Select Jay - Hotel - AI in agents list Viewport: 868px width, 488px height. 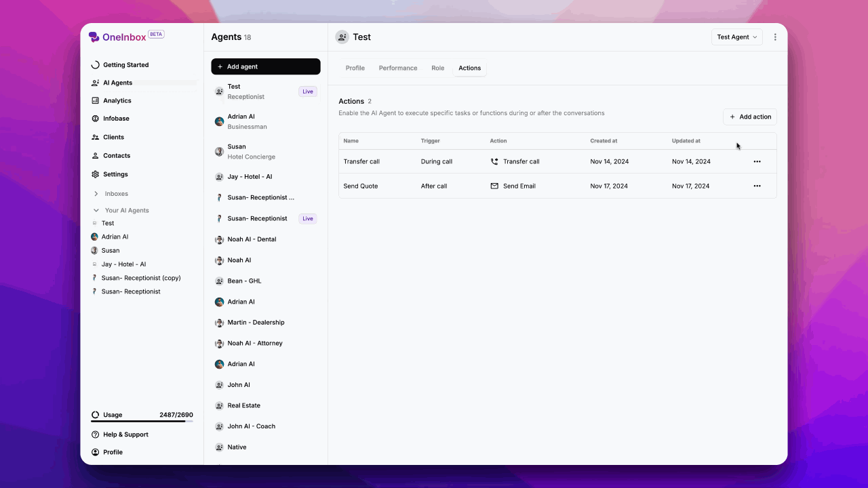266,177
